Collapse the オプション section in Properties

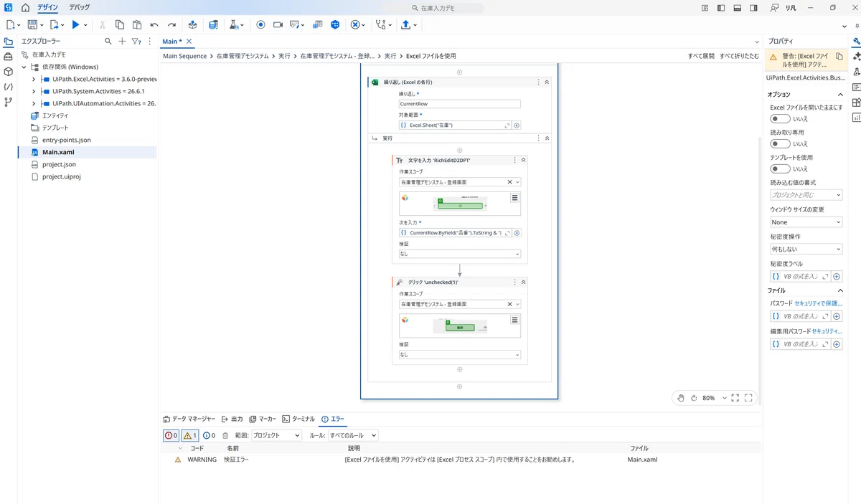click(841, 95)
